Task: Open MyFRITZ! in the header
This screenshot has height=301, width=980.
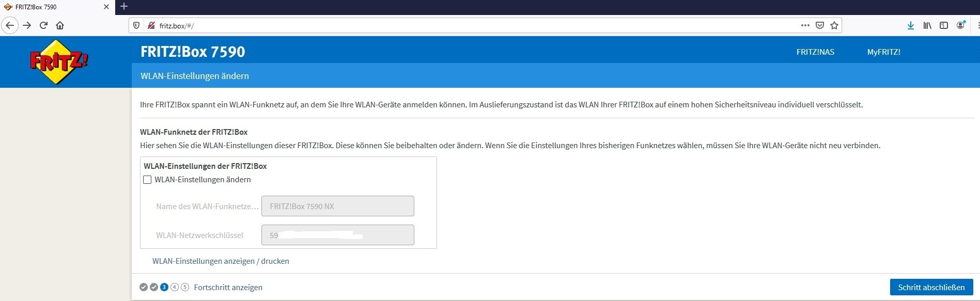Action: click(x=883, y=52)
